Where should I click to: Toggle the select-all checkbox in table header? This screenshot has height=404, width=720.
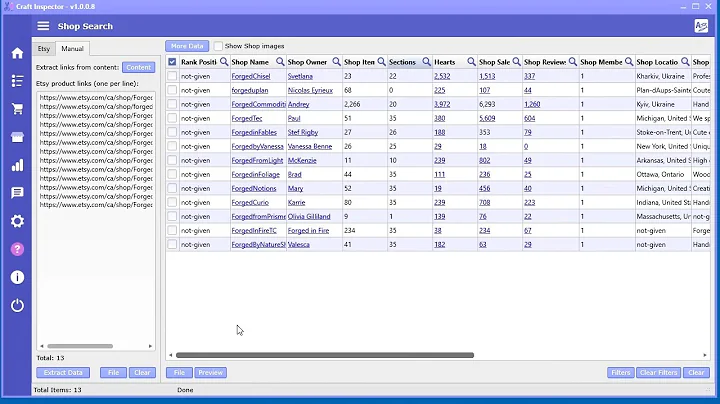tap(172, 62)
